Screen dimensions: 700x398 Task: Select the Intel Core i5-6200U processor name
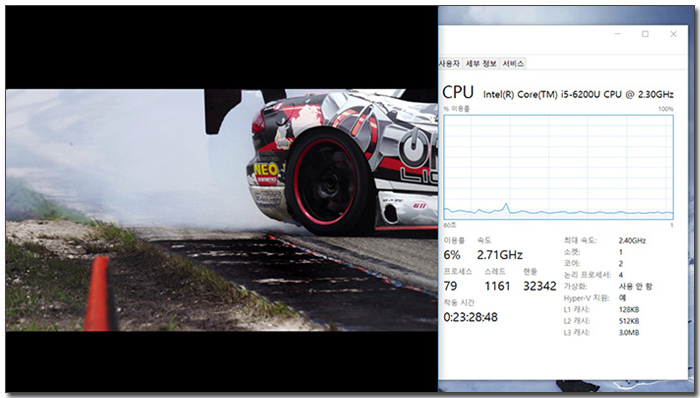578,95
